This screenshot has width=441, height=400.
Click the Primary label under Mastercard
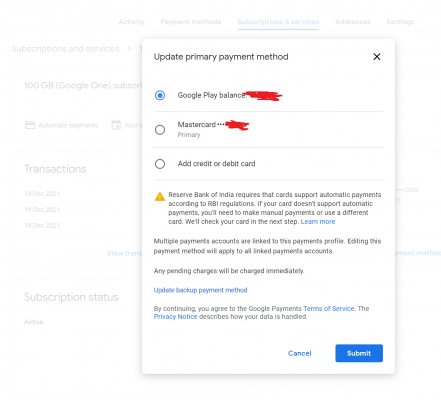189,135
